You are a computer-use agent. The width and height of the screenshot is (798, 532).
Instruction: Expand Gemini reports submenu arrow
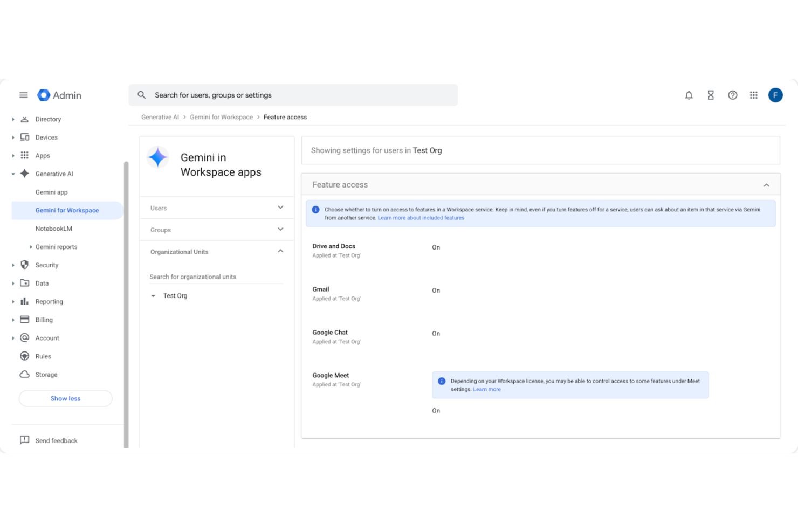[31, 247]
